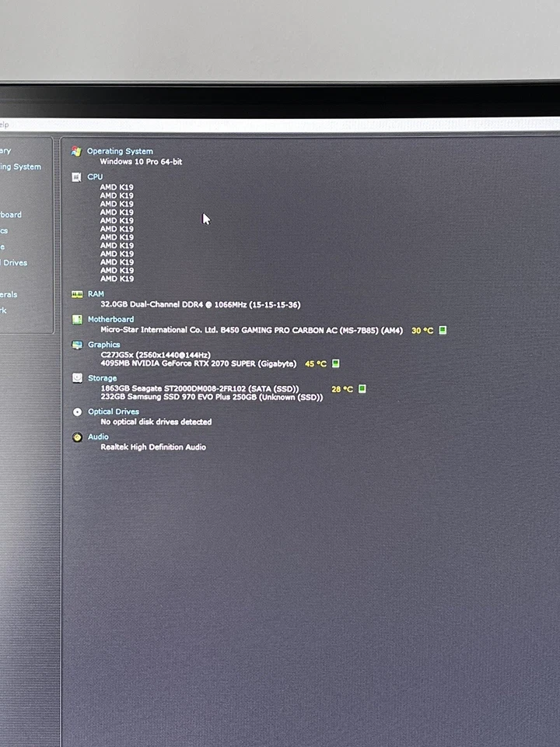This screenshot has width=560, height=747.
Task: Click the green indicator beside 45 °C
Action: (x=335, y=363)
